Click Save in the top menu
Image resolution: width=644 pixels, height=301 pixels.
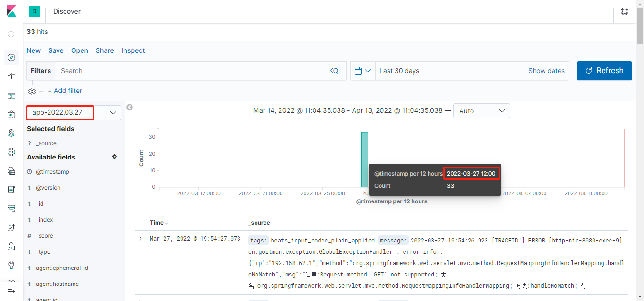click(56, 50)
